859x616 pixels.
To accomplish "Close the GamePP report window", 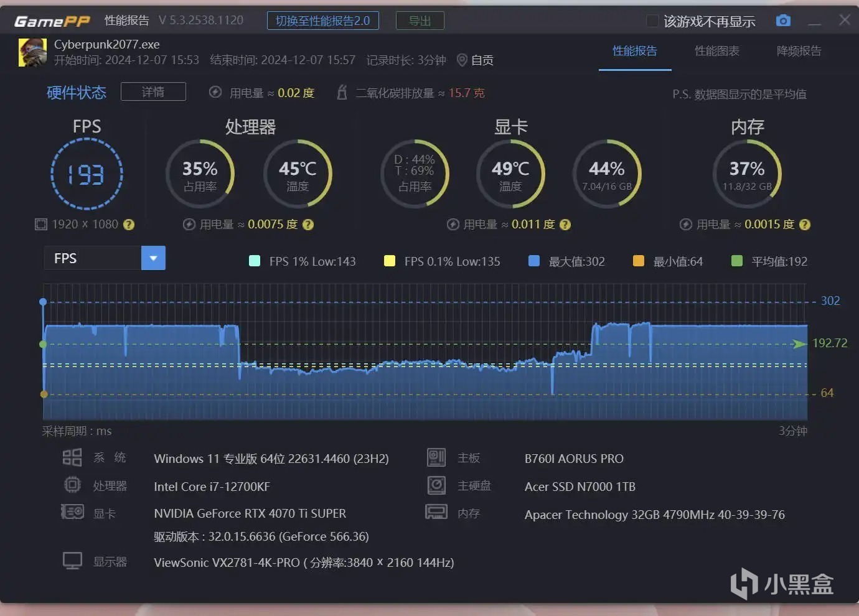I will pyautogui.click(x=845, y=19).
